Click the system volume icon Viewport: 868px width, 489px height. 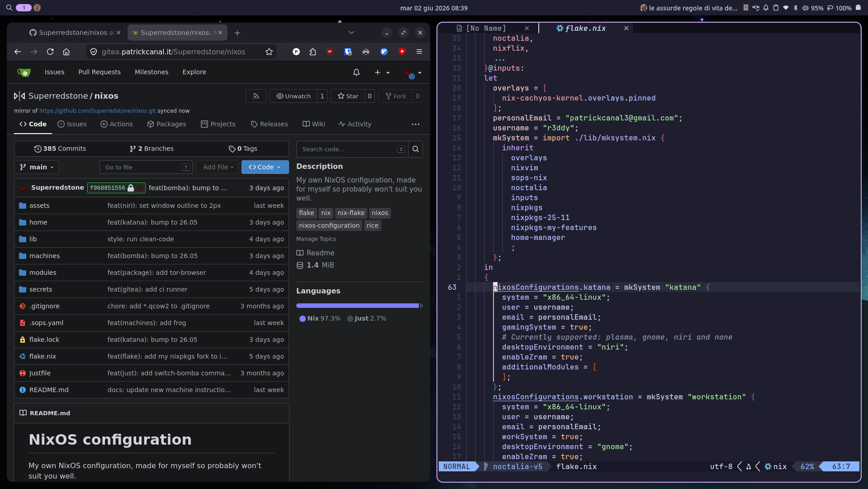(805, 8)
